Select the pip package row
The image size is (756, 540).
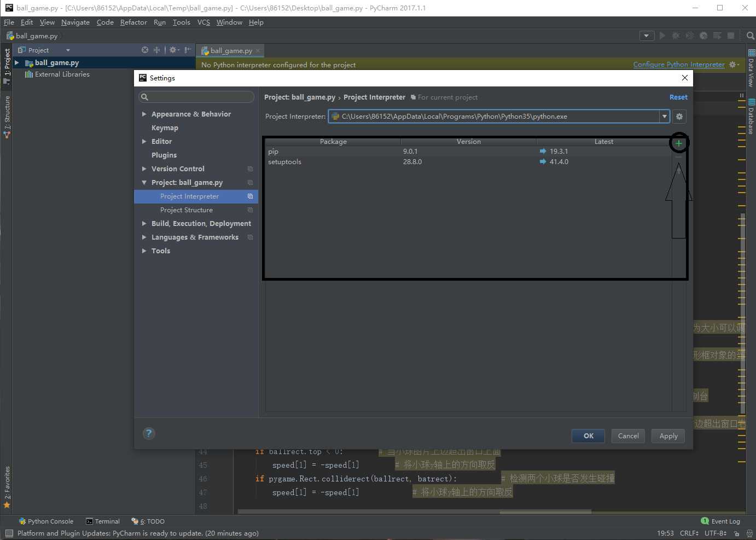468,152
